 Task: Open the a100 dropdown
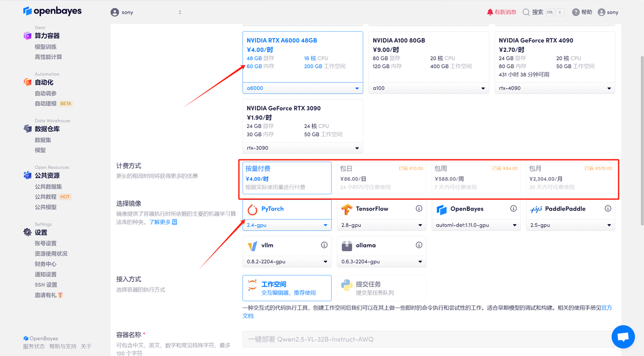point(429,88)
